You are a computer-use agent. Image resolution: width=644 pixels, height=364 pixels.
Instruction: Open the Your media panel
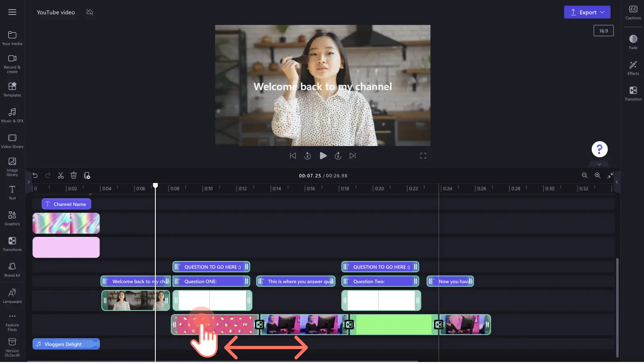(x=12, y=38)
